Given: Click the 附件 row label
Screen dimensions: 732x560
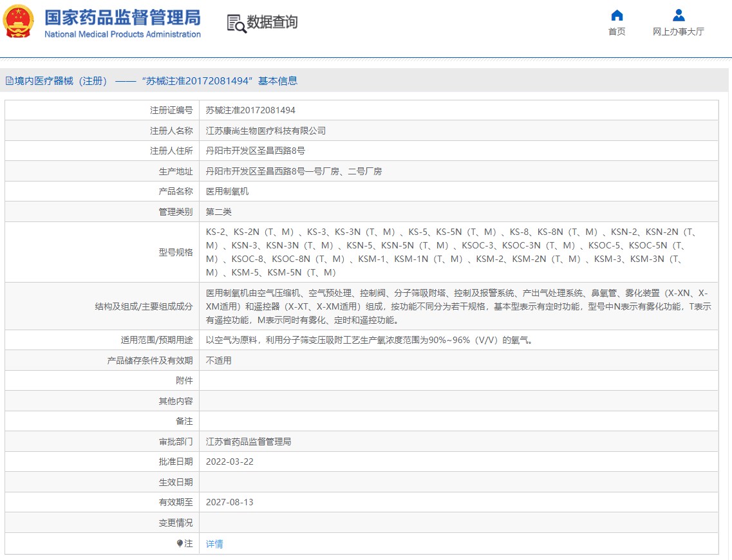Looking at the screenshot, I should point(184,381).
